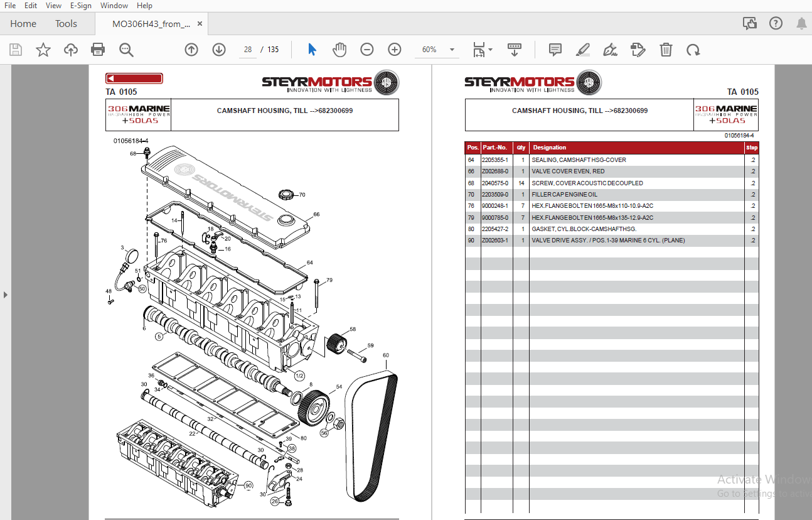Open the notifications bell

point(801,24)
